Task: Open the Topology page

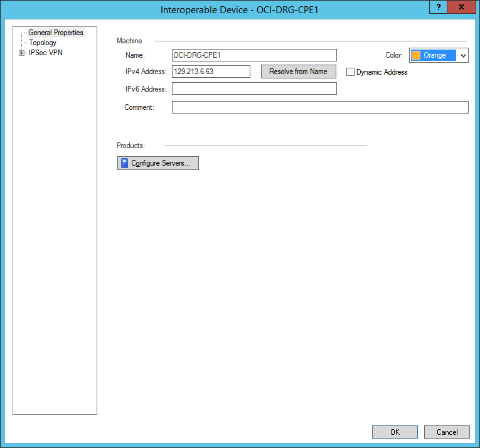Action: (x=42, y=43)
